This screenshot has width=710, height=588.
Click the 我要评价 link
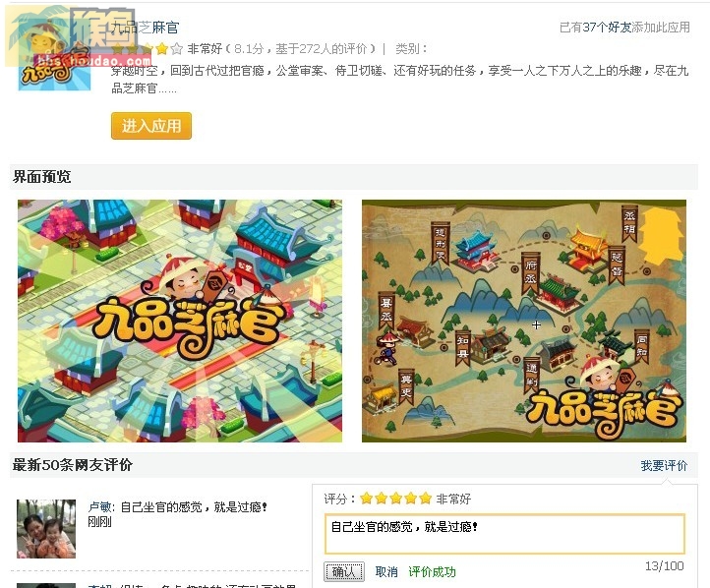[x=664, y=465]
